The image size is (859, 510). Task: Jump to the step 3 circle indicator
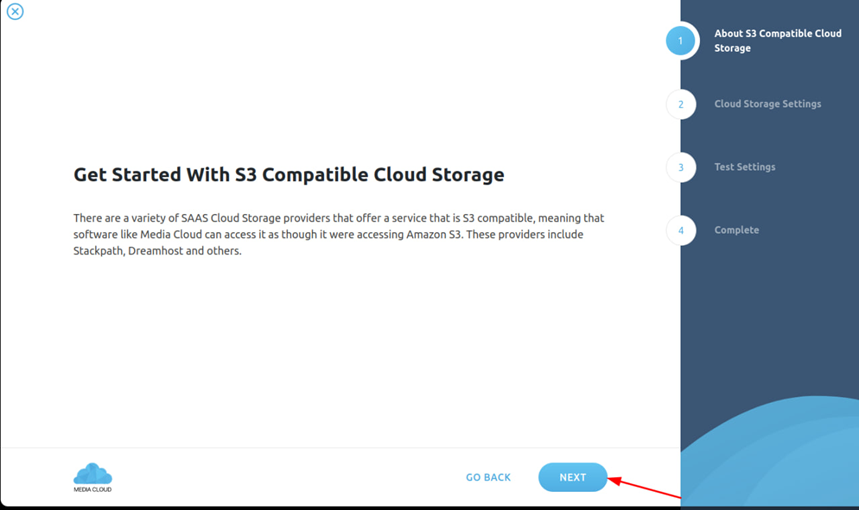pyautogui.click(x=681, y=167)
